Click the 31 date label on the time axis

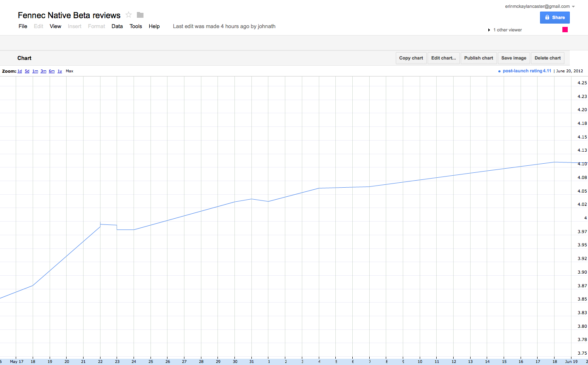pyautogui.click(x=251, y=361)
